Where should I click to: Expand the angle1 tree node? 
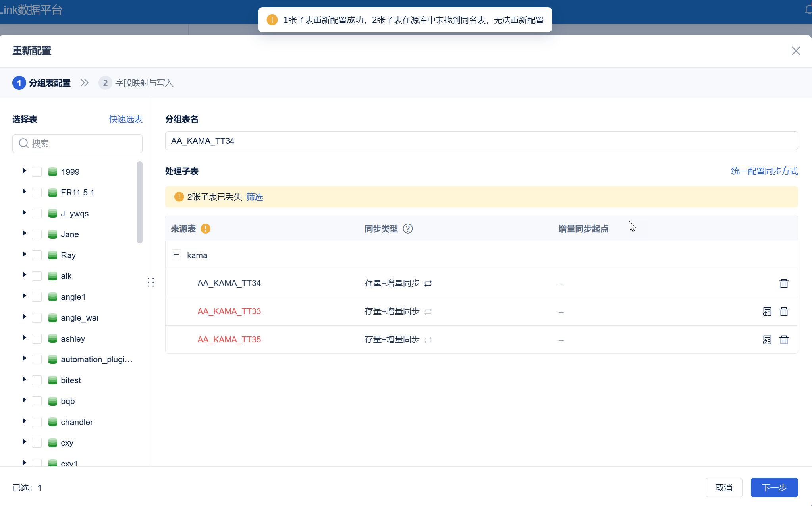(x=24, y=296)
